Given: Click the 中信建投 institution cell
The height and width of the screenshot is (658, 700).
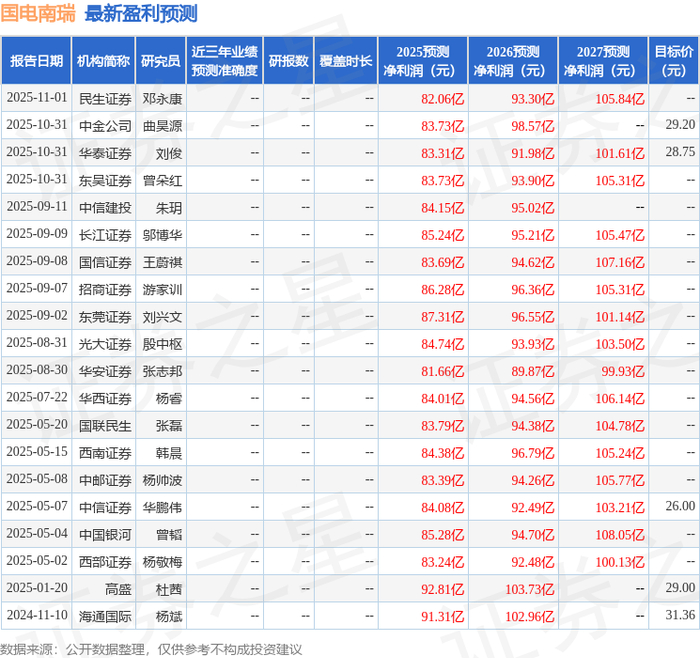Looking at the screenshot, I should (105, 208).
